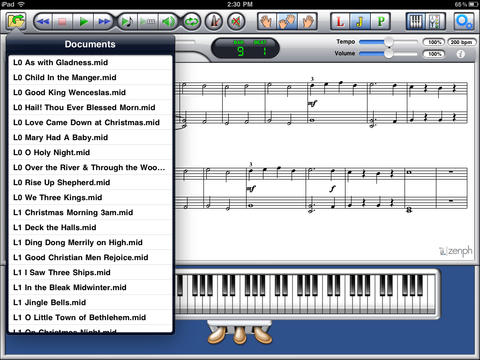This screenshot has width=480, height=360.
Task: Click the red X cancel icon
Action: tap(236, 22)
